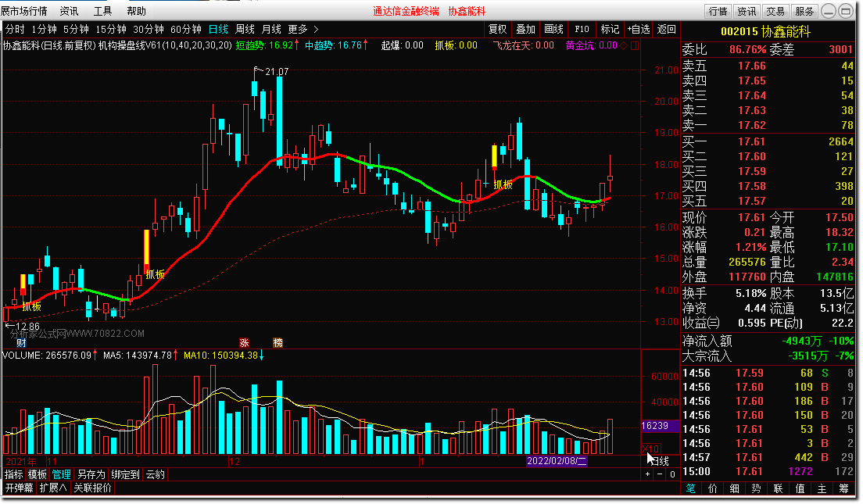Screen dimensions: 863x504
Task: Select the 60分钟 period tab
Action: [186, 29]
